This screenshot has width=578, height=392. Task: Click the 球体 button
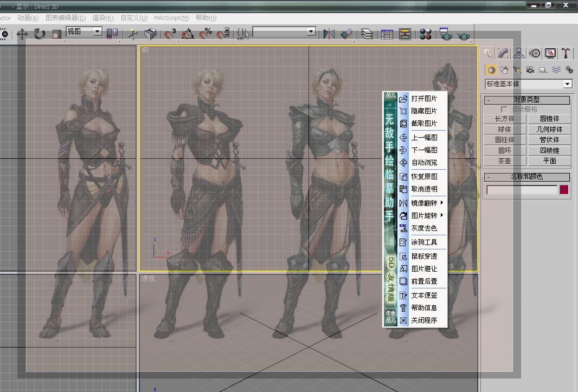[x=505, y=130]
